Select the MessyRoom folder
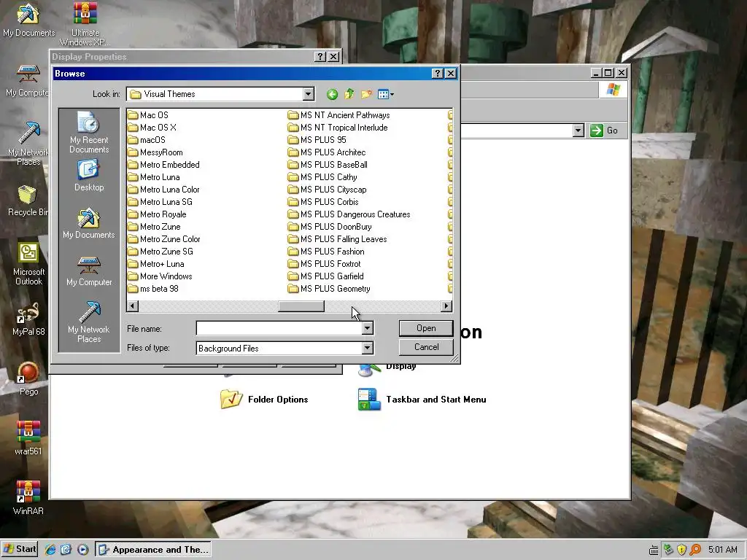Viewport: 747px width, 560px height. coord(155,152)
